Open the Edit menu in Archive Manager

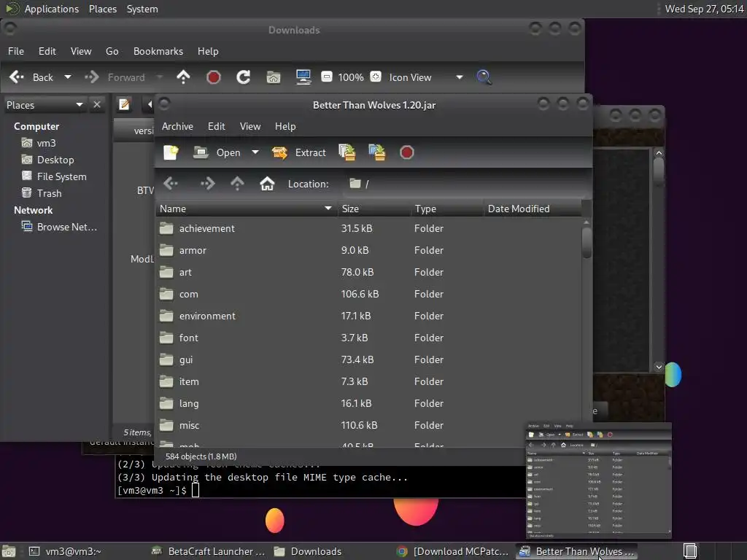tap(216, 126)
